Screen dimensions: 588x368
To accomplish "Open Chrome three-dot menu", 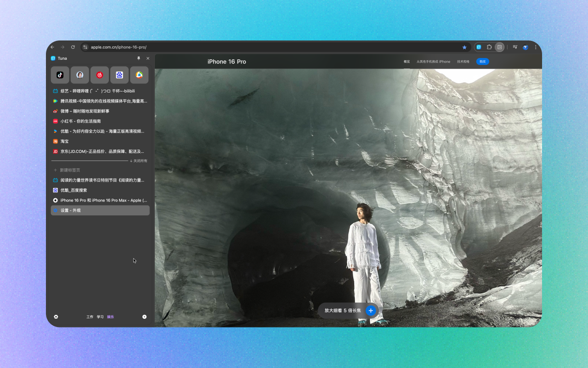I will click(535, 47).
